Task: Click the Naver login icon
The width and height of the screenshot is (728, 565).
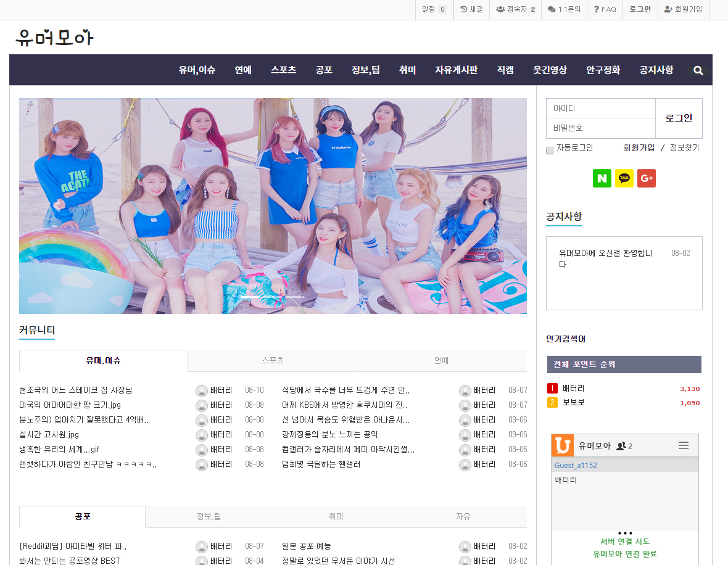Action: [602, 178]
